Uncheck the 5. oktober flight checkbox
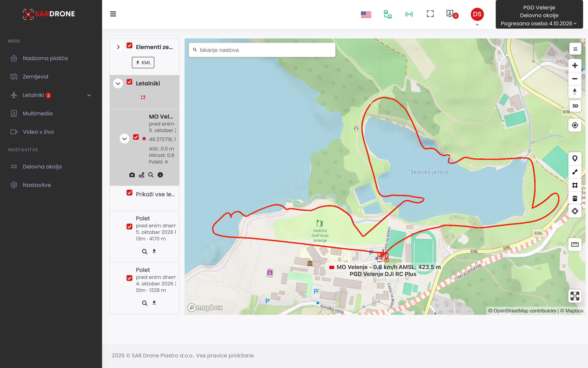Viewport: 588px width, 368px height. click(x=129, y=227)
